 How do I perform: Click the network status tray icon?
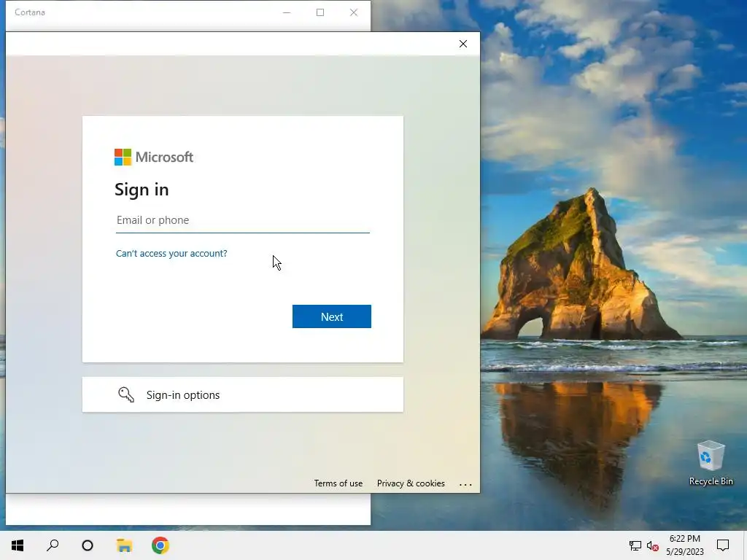point(635,545)
